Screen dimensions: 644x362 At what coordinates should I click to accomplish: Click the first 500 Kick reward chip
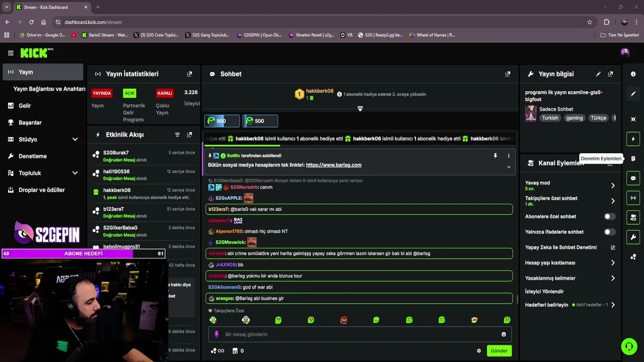pos(222,121)
